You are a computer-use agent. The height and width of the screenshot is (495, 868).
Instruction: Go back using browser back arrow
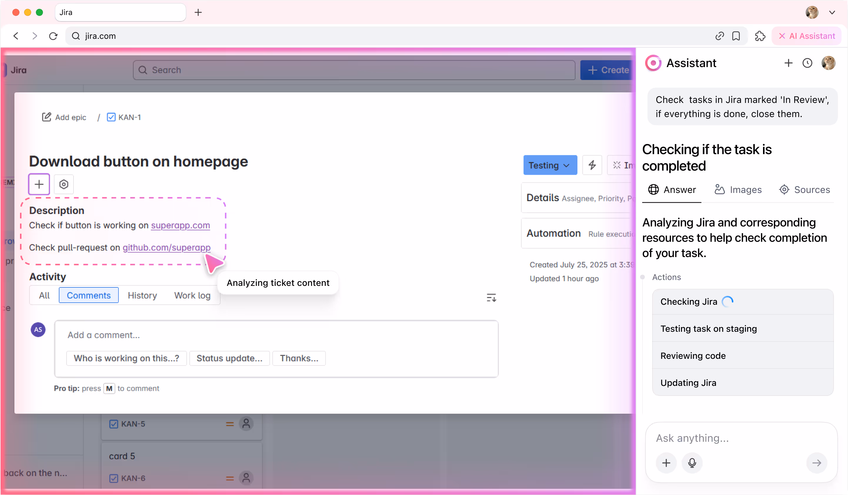click(x=16, y=36)
